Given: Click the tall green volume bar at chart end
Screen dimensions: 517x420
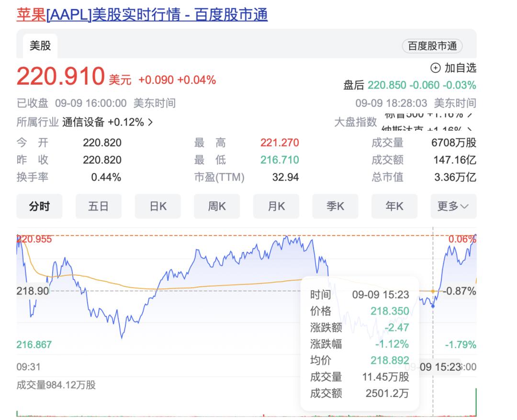Looking at the screenshot, I should [x=476, y=402].
